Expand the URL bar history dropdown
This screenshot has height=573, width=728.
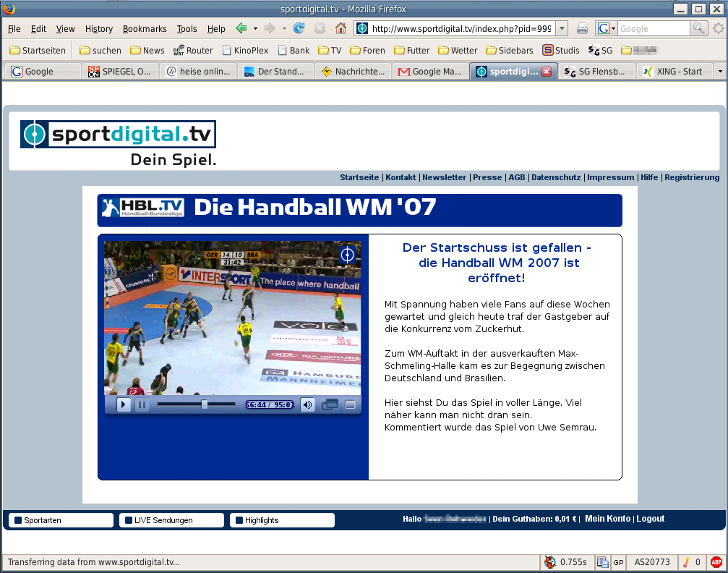click(562, 28)
